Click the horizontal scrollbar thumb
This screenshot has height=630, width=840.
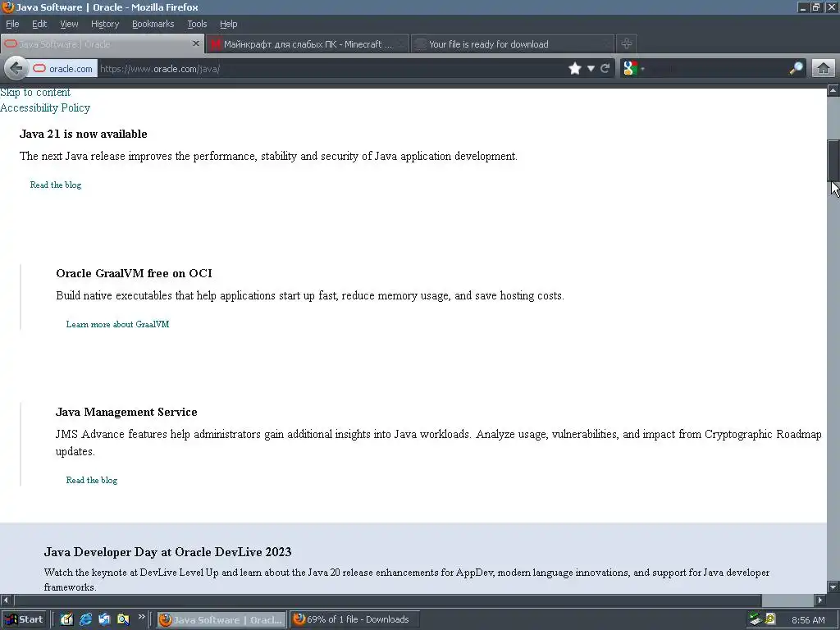pyautogui.click(x=387, y=600)
